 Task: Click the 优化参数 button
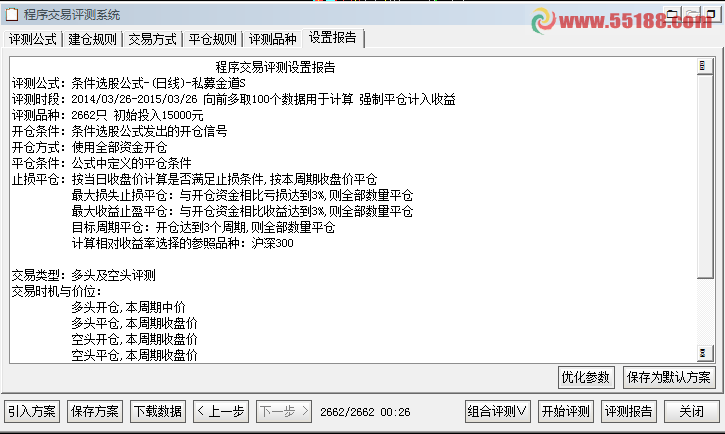[586, 378]
